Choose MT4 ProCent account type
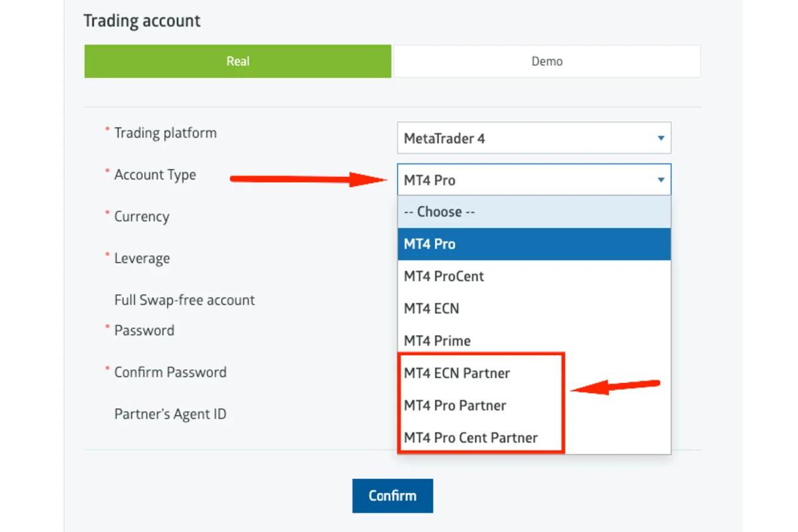This screenshot has height=532, width=798. coord(534,276)
